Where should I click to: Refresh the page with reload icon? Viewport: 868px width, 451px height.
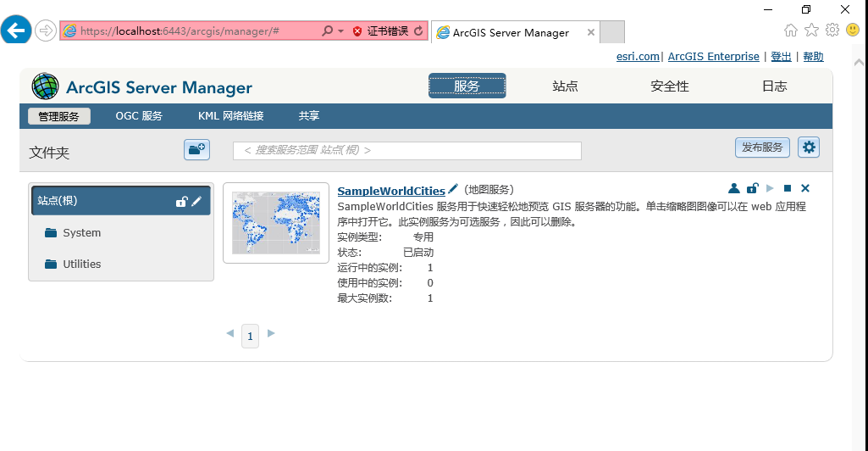tap(418, 31)
